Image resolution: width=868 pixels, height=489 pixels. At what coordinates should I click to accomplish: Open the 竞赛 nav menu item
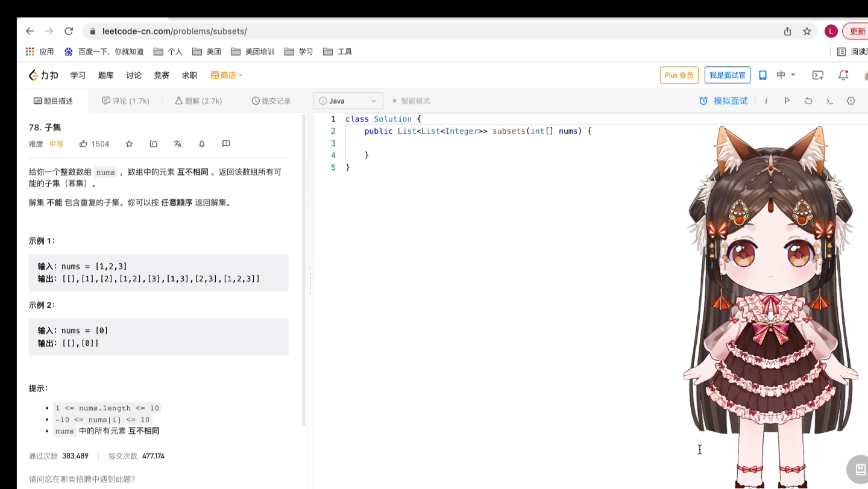click(x=162, y=75)
